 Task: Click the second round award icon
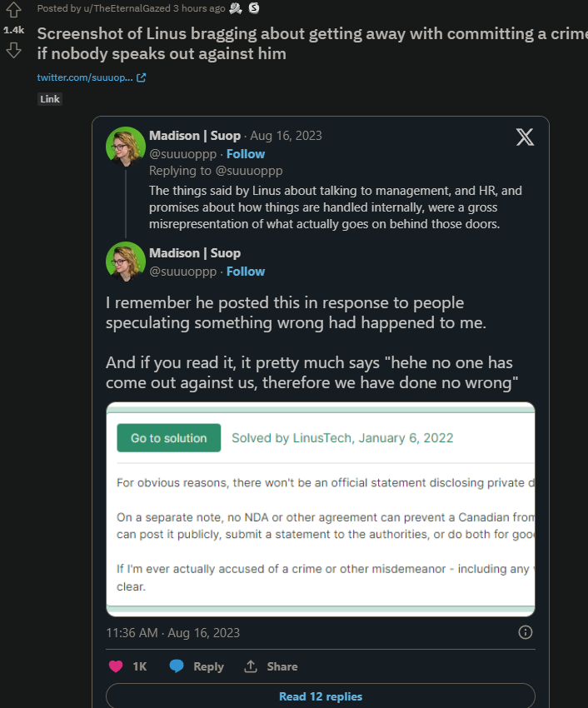pos(254,8)
